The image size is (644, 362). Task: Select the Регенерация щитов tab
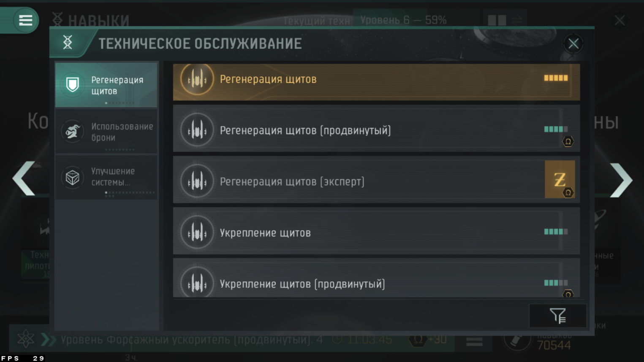tap(106, 85)
